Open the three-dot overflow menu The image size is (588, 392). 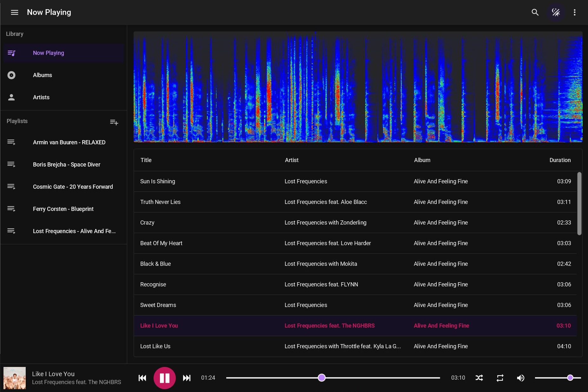pyautogui.click(x=574, y=12)
